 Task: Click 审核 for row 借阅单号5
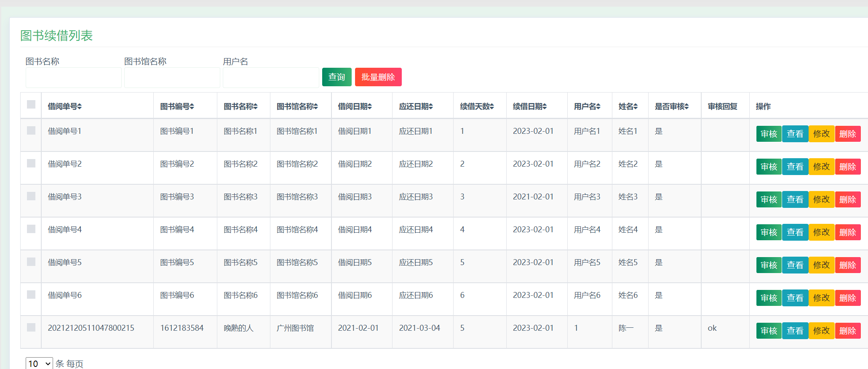coord(769,265)
